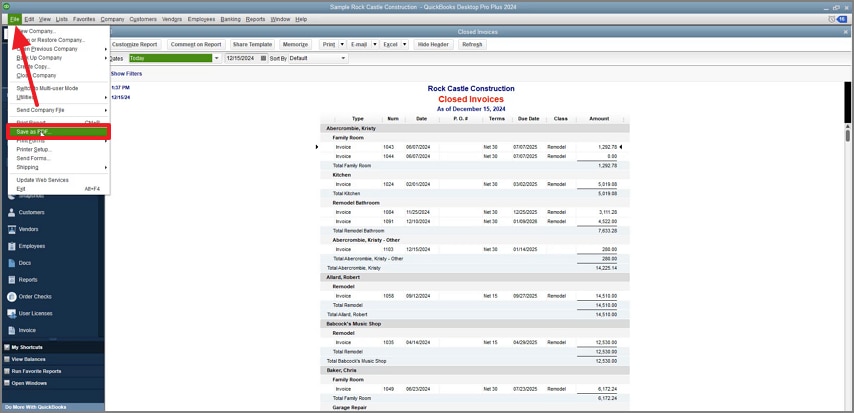Open the Company menu
Screen dimensions: 854x413
pos(113,19)
